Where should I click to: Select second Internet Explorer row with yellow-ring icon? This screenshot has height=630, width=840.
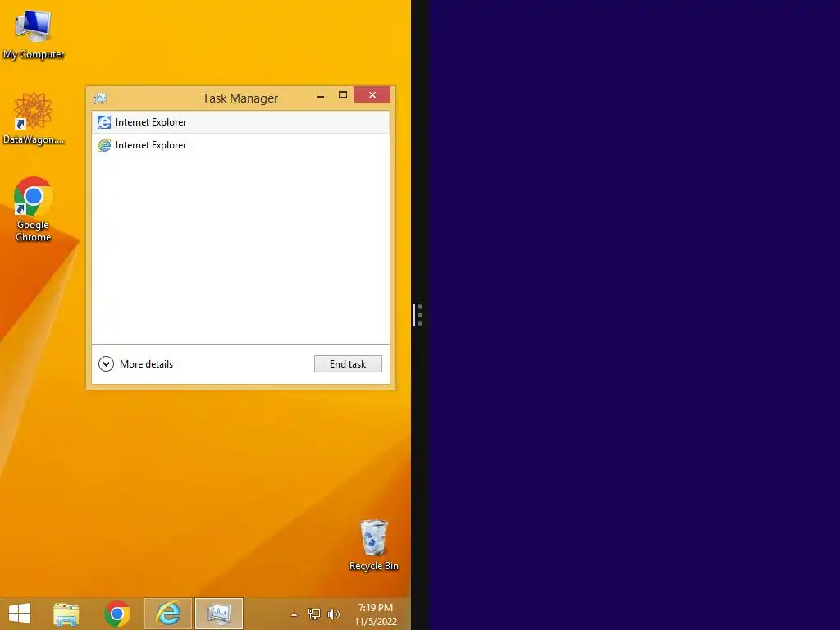pyautogui.click(x=240, y=145)
